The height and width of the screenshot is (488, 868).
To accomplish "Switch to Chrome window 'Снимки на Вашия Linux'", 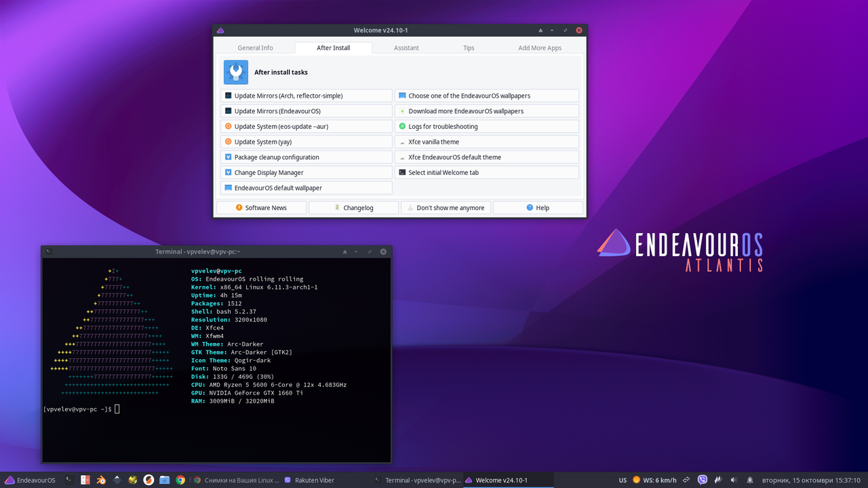I will (236, 480).
